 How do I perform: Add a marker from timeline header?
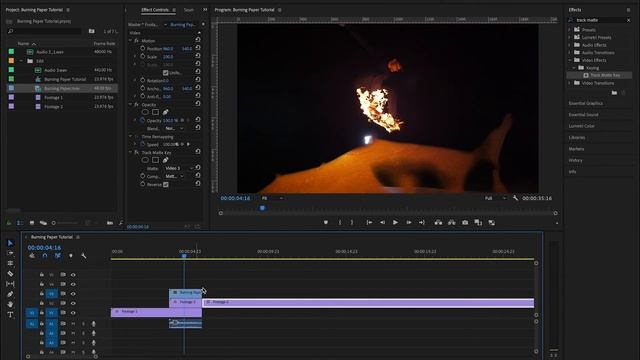pos(71,256)
